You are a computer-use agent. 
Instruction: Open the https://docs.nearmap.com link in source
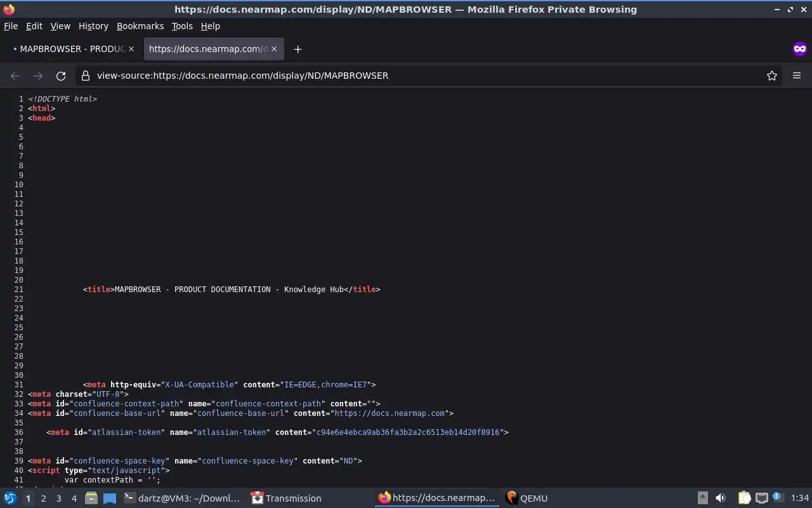[x=390, y=413]
